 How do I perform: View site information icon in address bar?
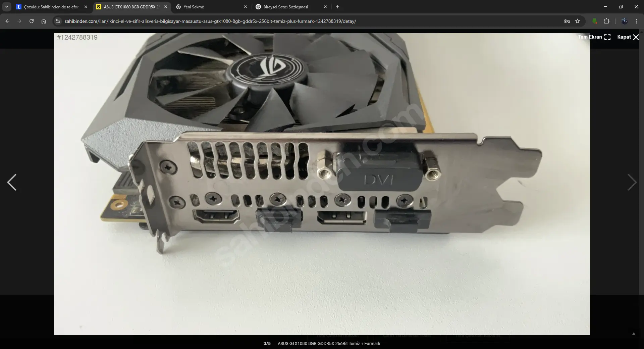click(58, 21)
